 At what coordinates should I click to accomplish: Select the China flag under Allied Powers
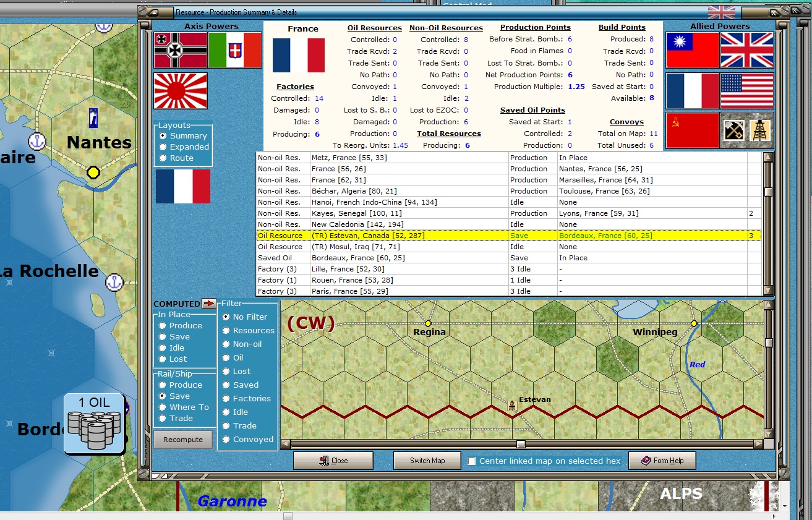click(692, 50)
